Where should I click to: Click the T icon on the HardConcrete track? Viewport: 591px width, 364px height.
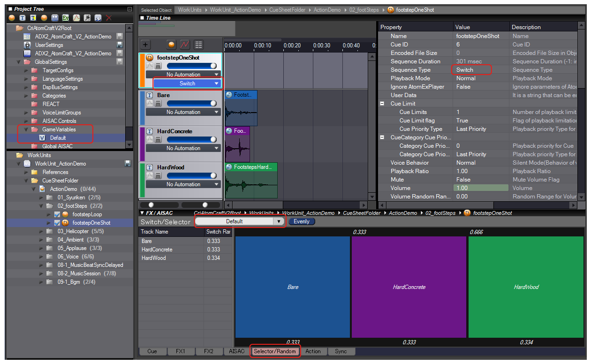150,131
